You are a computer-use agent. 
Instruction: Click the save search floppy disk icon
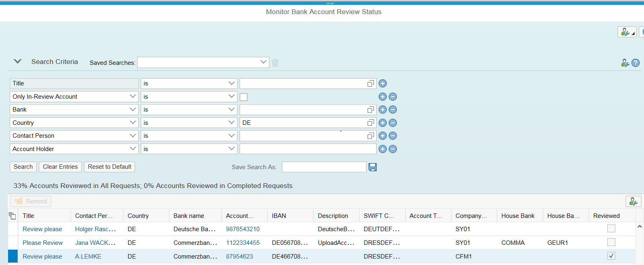click(x=373, y=167)
